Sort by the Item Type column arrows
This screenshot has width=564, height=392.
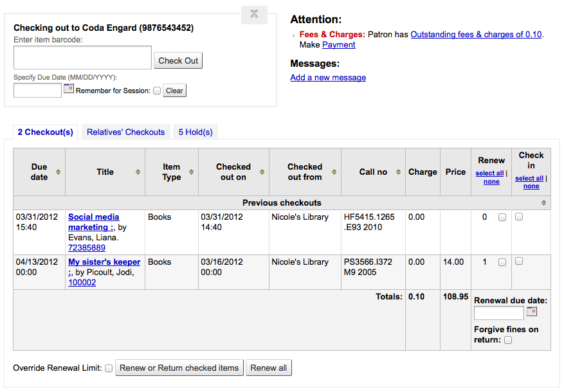(192, 172)
